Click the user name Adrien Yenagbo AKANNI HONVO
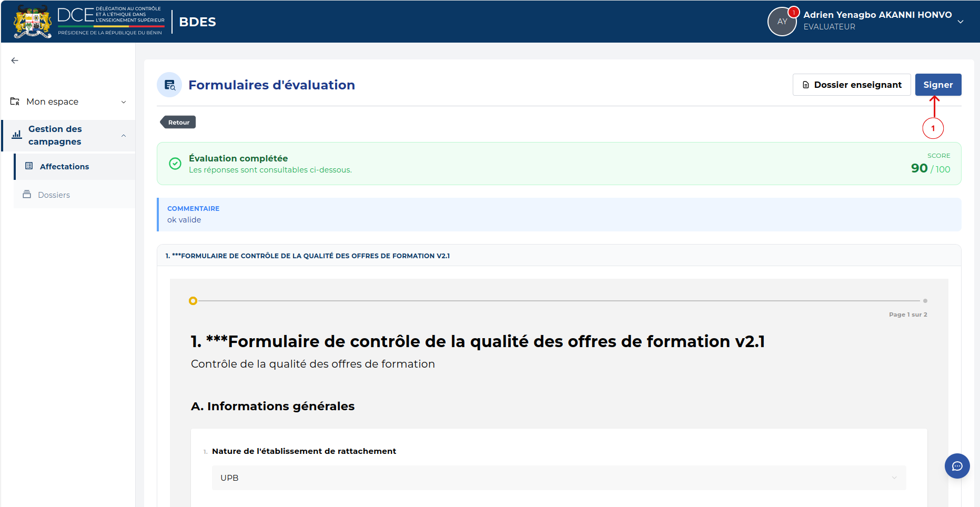This screenshot has width=980, height=507. (x=877, y=15)
